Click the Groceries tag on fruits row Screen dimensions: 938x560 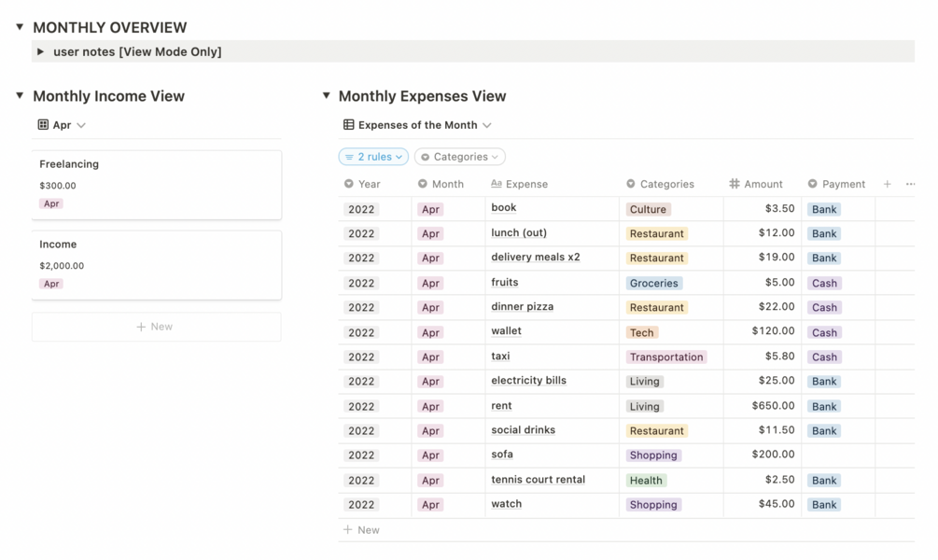point(653,283)
